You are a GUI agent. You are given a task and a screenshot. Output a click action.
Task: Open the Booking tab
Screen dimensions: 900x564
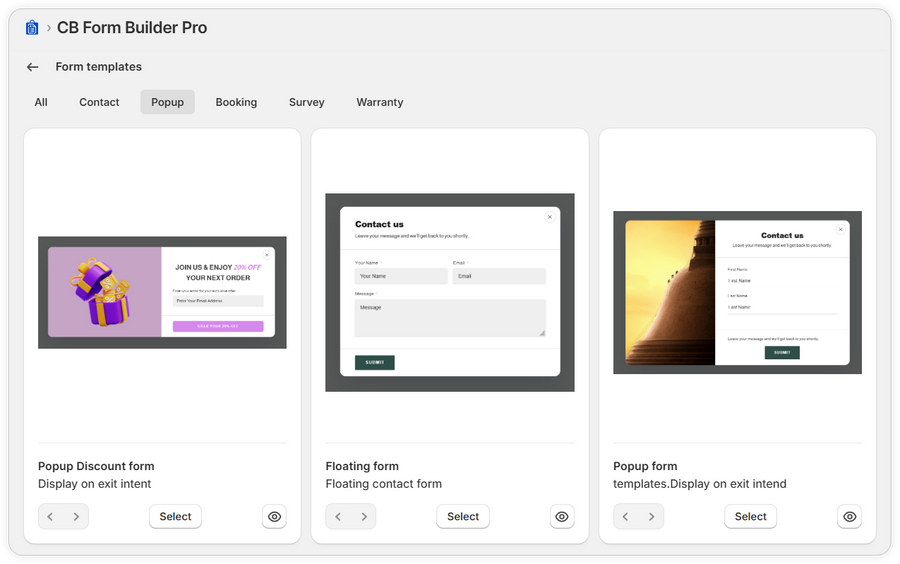[x=236, y=102]
